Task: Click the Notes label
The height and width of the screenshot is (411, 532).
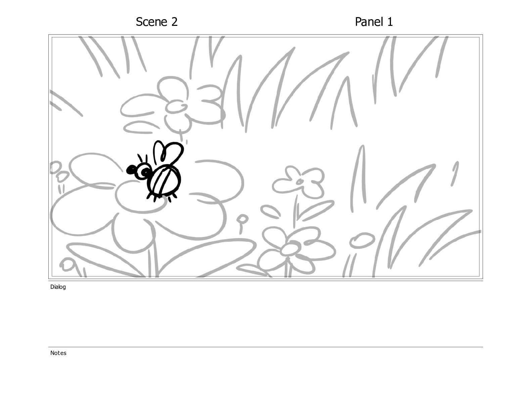Action: (x=58, y=353)
